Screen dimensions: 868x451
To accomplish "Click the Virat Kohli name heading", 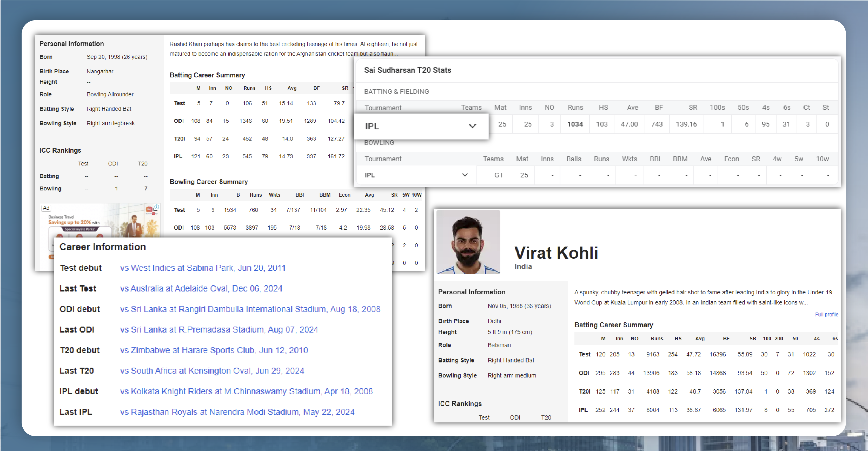I will 556,253.
